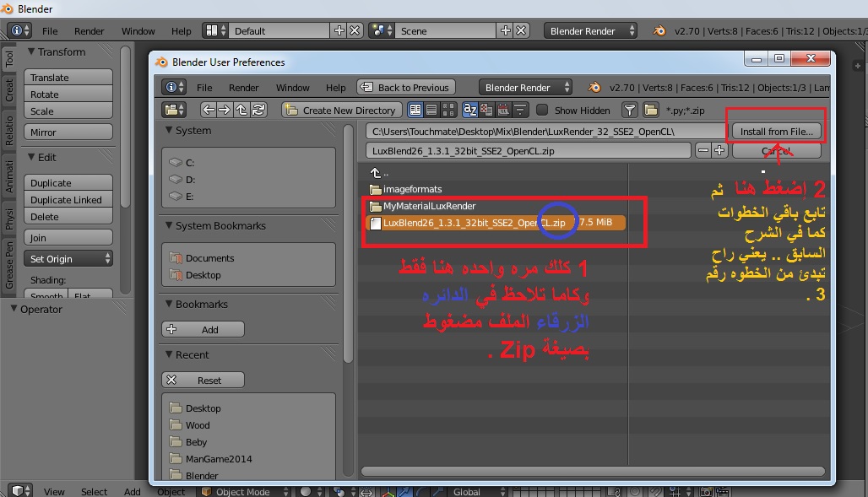
Task: Click add screen layout plus next to Default
Action: 339,30
